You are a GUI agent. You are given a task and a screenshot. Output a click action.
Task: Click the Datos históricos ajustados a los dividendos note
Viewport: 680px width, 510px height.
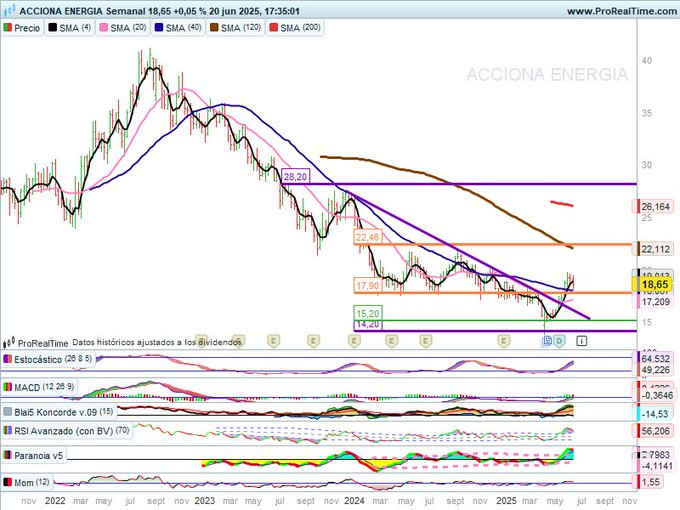[x=157, y=343]
